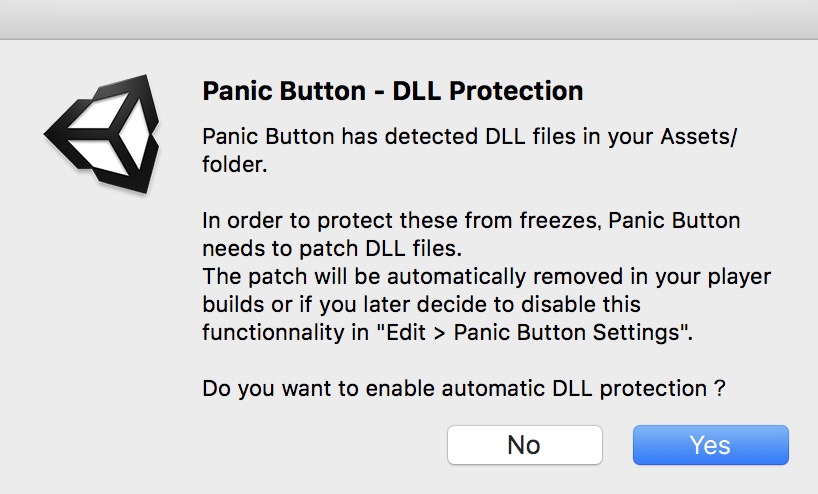Image resolution: width=818 pixels, height=494 pixels.
Task: Click the dialog title "Panic Button - DLL Protection"
Action: click(392, 92)
